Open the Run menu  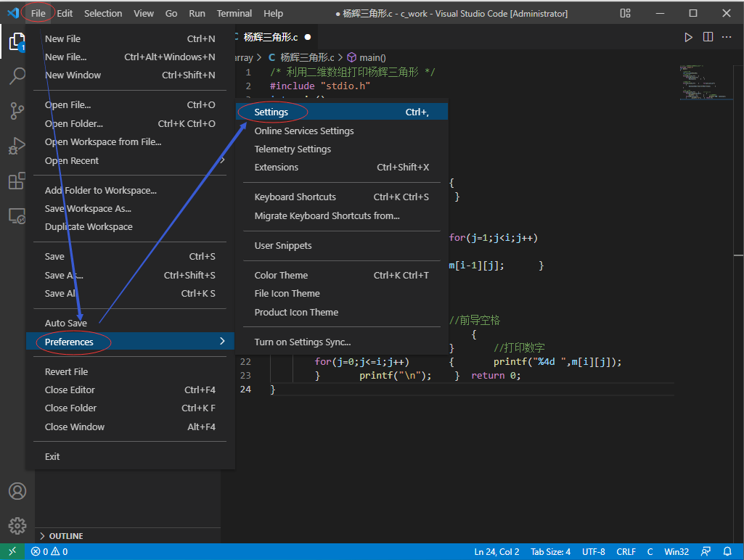[x=197, y=13]
